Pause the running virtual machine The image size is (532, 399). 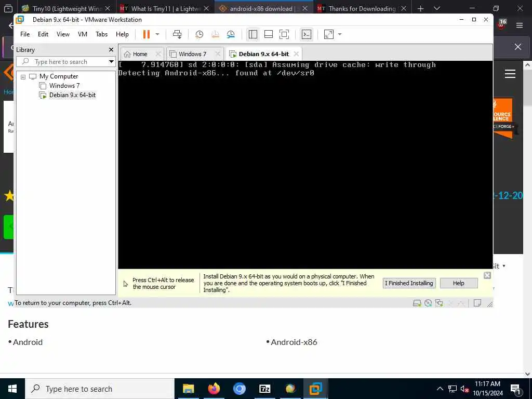click(146, 34)
